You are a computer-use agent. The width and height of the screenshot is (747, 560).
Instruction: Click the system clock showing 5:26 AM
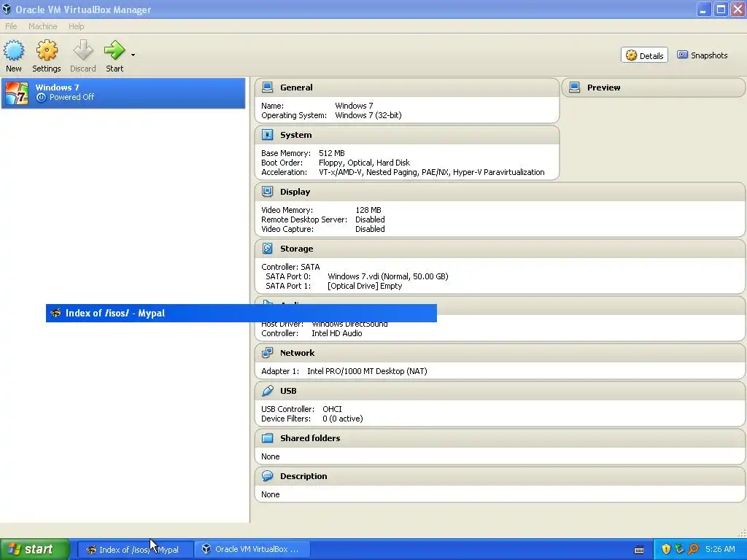(x=720, y=549)
